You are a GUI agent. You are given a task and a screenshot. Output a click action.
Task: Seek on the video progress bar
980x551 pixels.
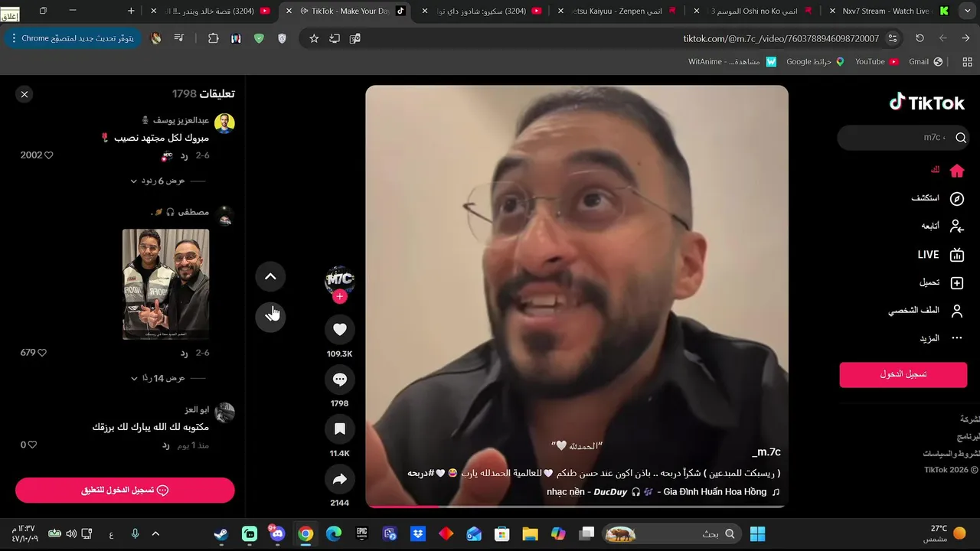pos(577,506)
